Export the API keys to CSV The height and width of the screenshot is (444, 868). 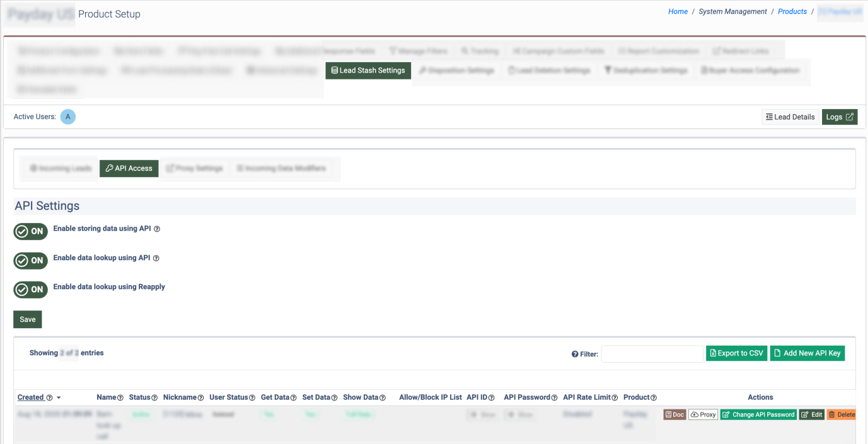(x=736, y=353)
